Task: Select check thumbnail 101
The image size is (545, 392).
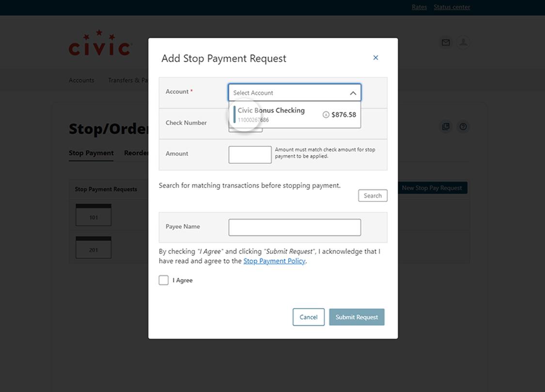Action: 93,215
